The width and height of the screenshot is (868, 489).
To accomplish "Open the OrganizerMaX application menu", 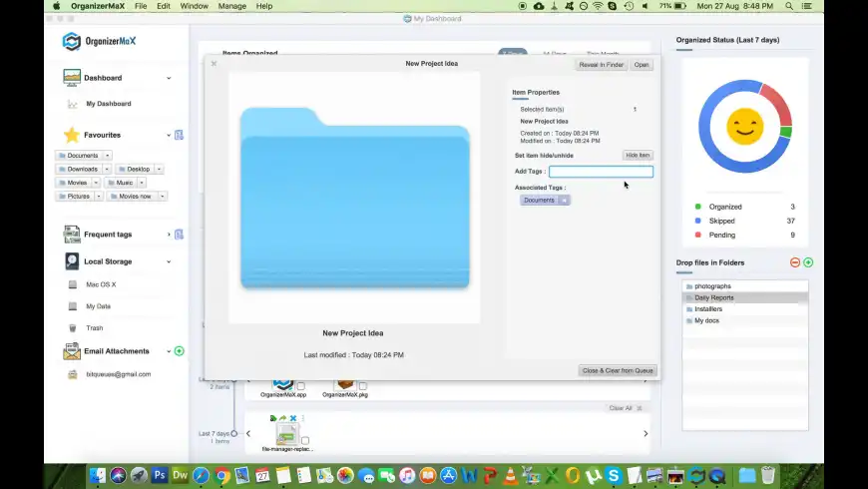I will [x=98, y=6].
